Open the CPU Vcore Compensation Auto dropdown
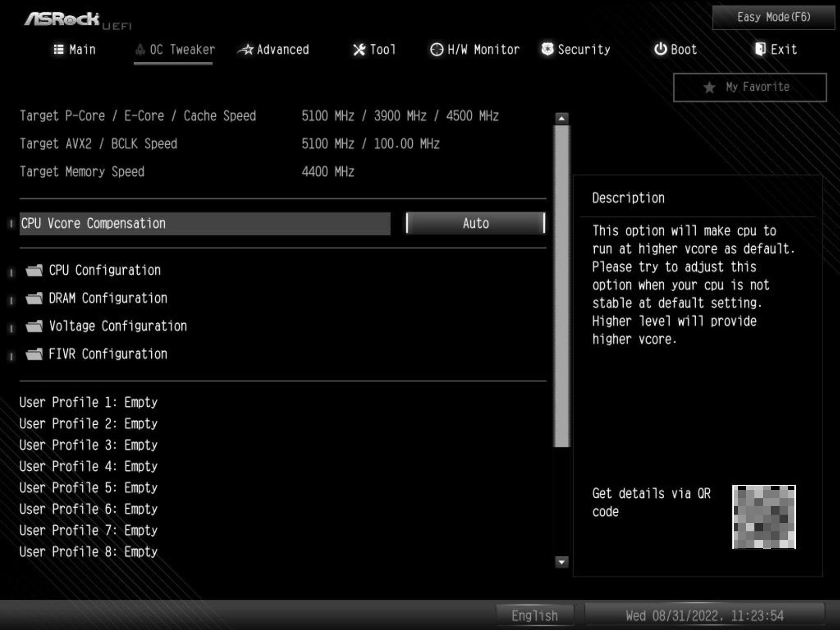The image size is (840, 630). click(x=475, y=223)
